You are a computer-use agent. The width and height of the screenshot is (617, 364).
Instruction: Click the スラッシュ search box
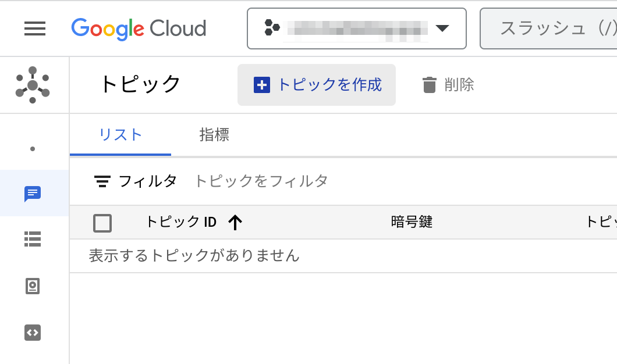coord(553,28)
